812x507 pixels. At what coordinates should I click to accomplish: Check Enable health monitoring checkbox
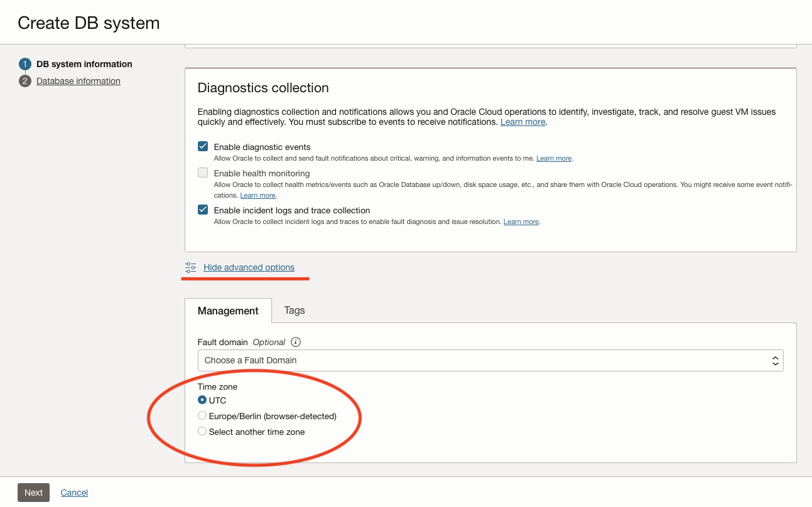[x=203, y=173]
